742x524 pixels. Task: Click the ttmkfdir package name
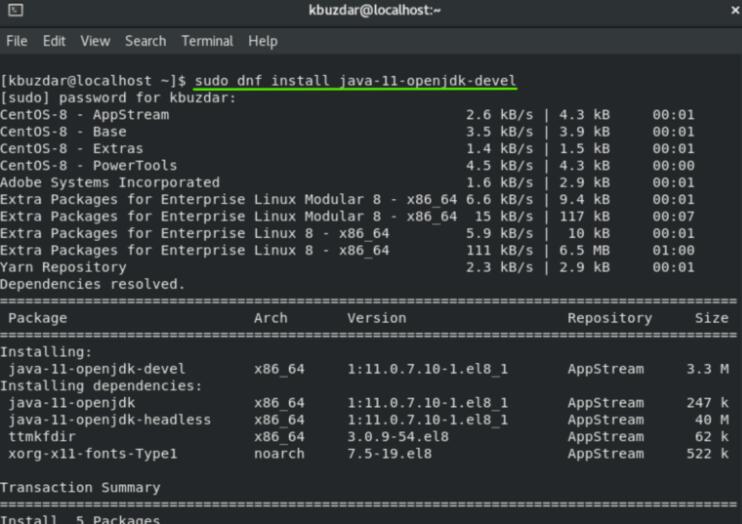coord(42,436)
